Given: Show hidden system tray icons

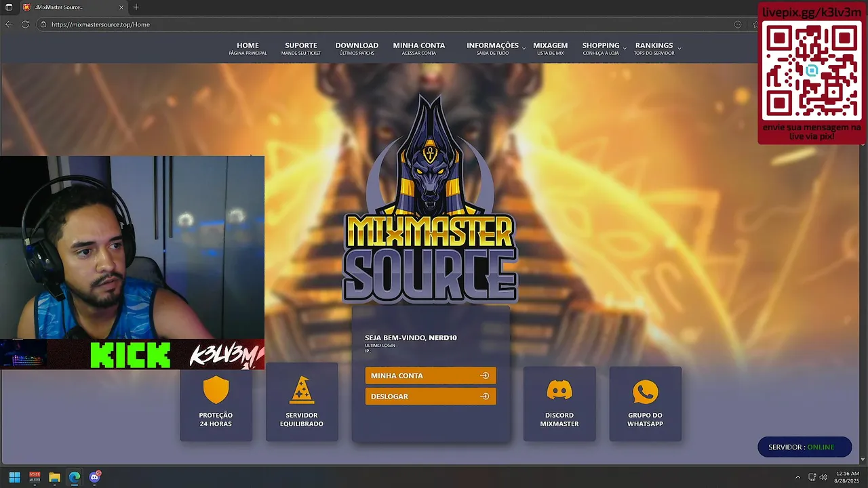Looking at the screenshot, I should coord(797,477).
